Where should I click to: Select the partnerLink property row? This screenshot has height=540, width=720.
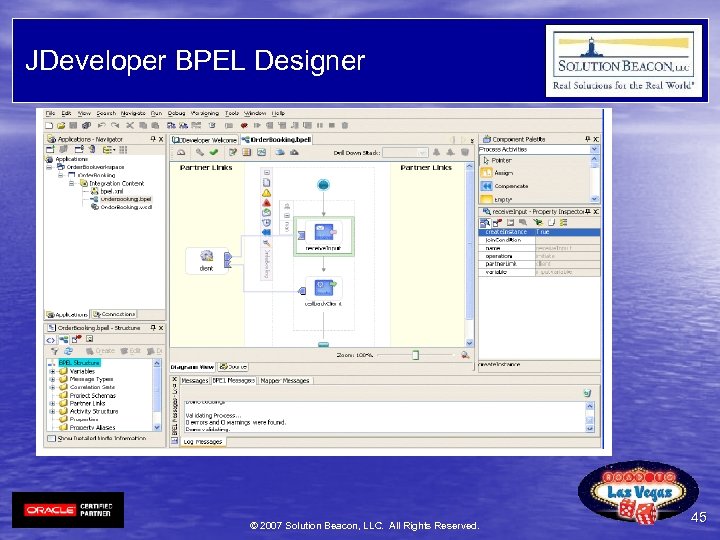click(540, 264)
